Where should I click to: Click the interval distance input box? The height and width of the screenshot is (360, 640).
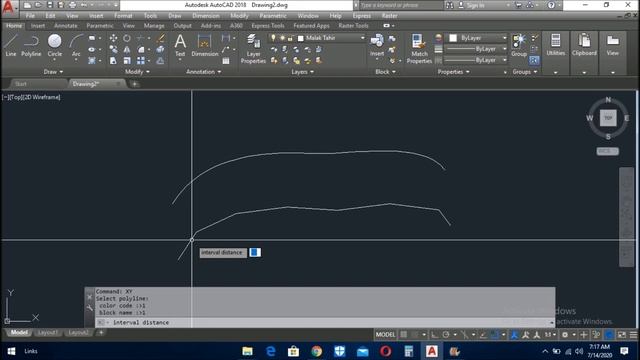255,252
